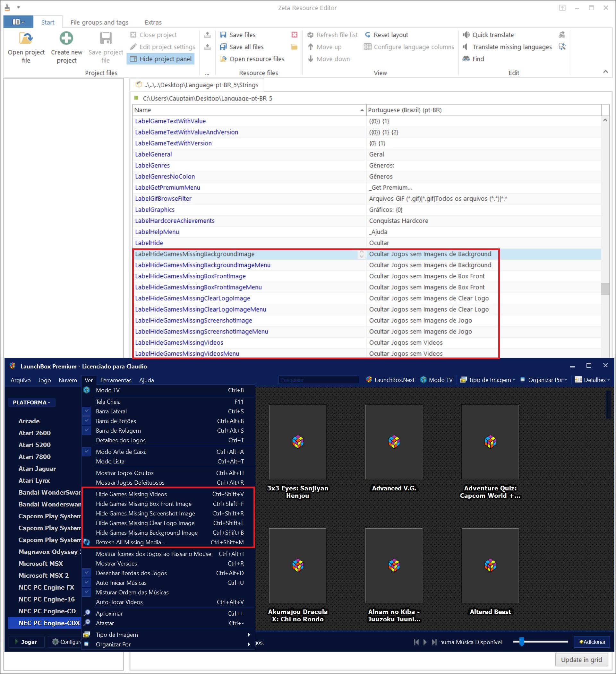Click the Create new project icon

[66, 38]
